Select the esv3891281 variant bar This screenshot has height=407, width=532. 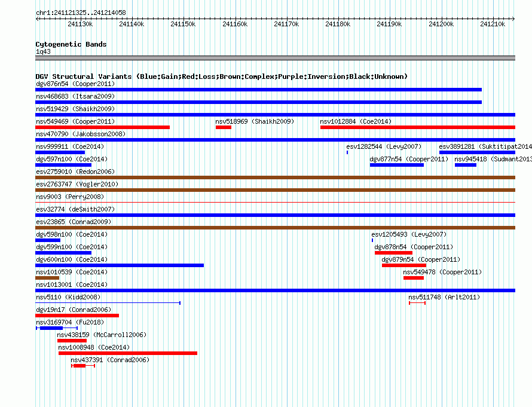pyautogui.click(x=478, y=152)
